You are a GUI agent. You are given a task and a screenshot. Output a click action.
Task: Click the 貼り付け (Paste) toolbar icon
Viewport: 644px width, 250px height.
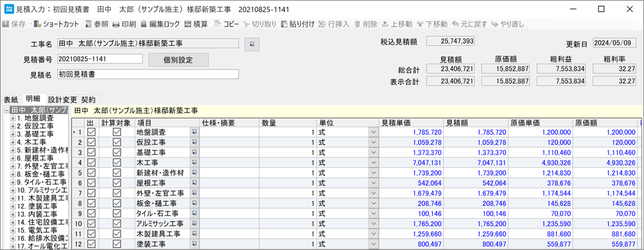point(297,24)
